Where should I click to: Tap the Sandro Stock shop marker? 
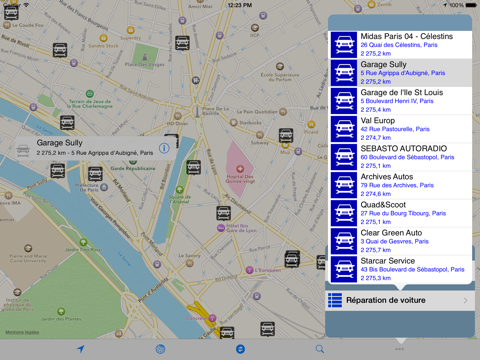103,38
